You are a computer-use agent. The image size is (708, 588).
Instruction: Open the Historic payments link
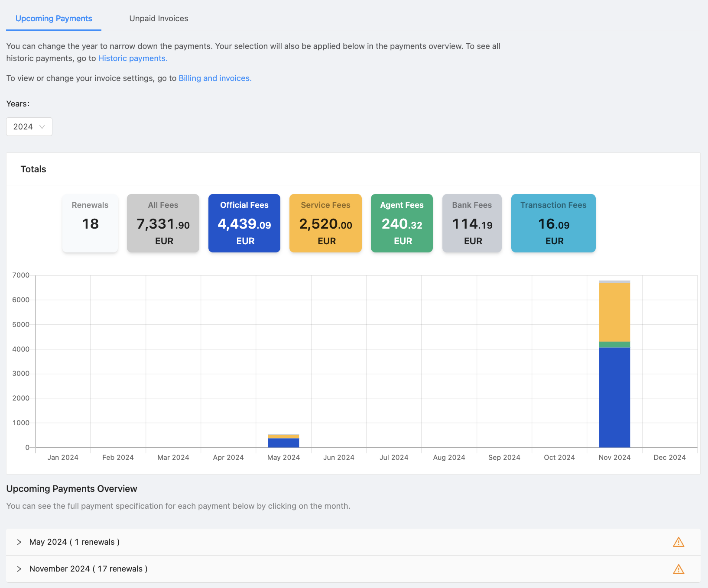133,58
